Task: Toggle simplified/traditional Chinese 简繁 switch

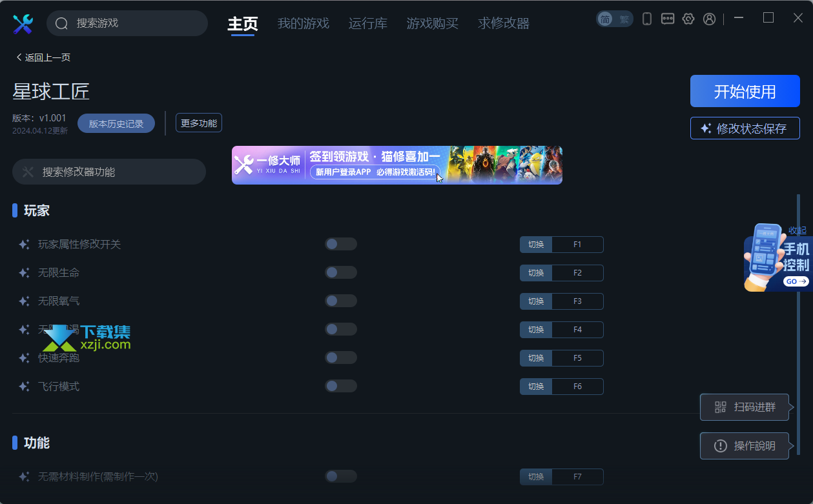Action: pos(614,19)
